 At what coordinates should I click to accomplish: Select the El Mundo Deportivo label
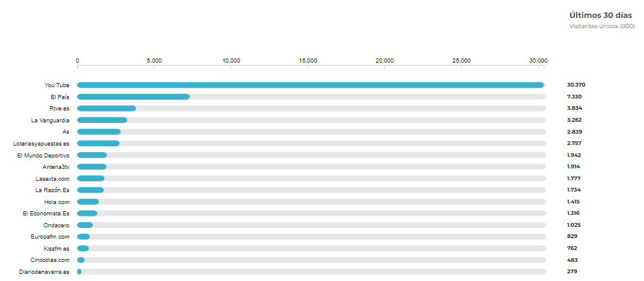coord(43,155)
